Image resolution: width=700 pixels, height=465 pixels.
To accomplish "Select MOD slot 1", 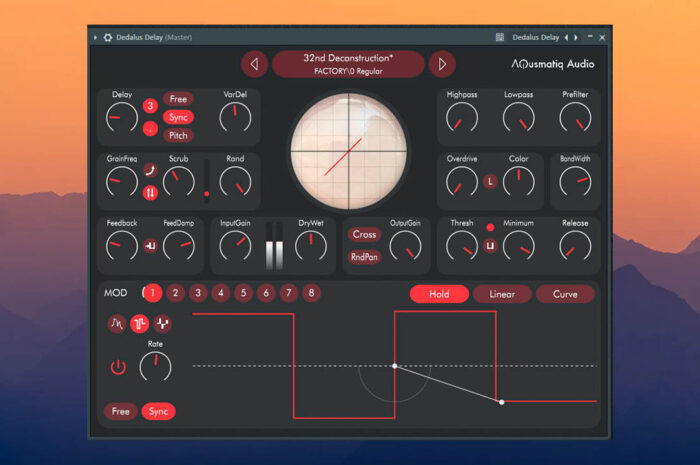I will point(153,293).
